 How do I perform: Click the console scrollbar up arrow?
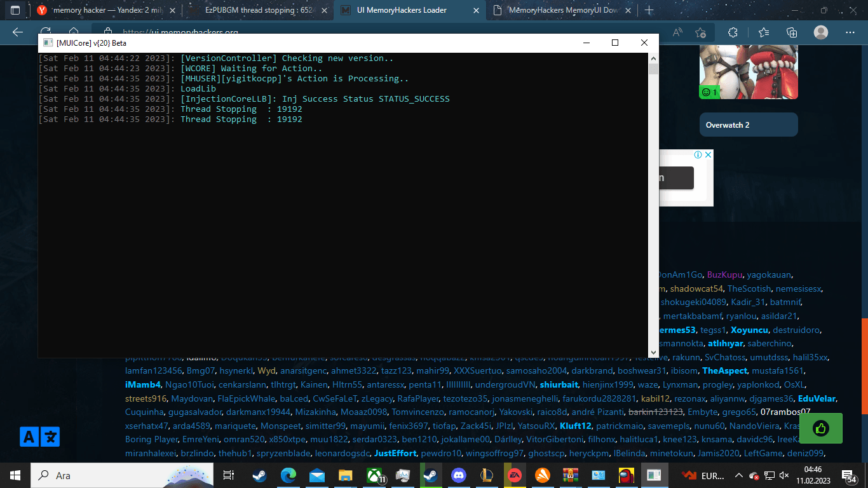click(x=653, y=58)
